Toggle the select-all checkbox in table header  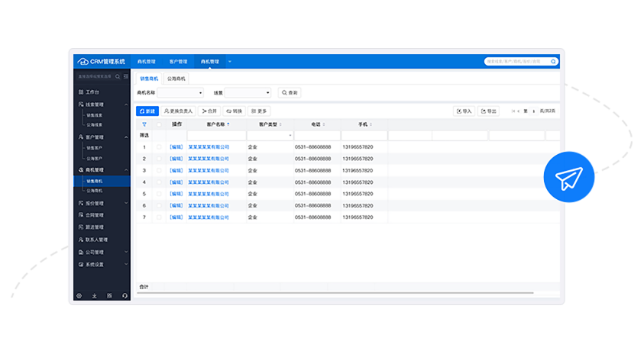159,124
